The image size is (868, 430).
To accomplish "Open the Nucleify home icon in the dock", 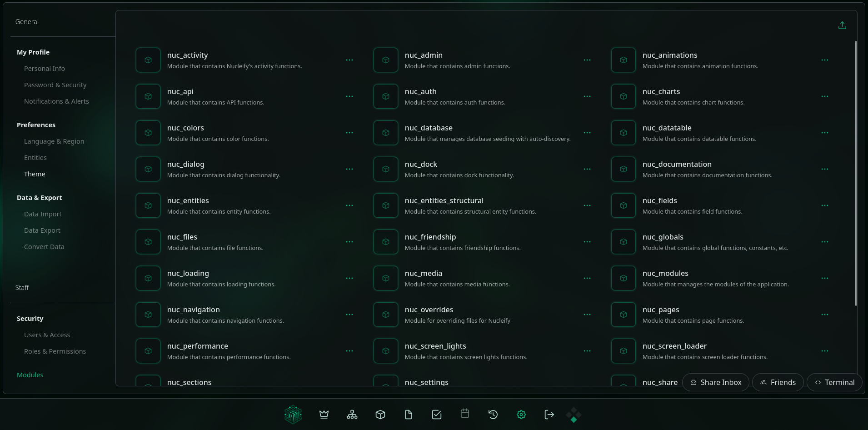I will (x=293, y=414).
